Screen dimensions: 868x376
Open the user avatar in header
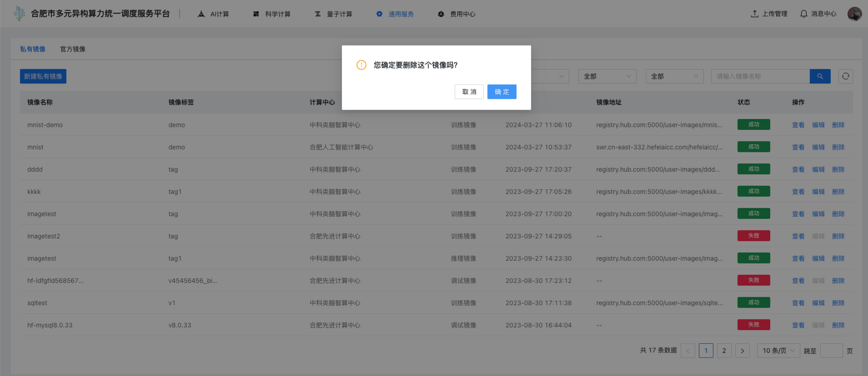click(x=854, y=14)
